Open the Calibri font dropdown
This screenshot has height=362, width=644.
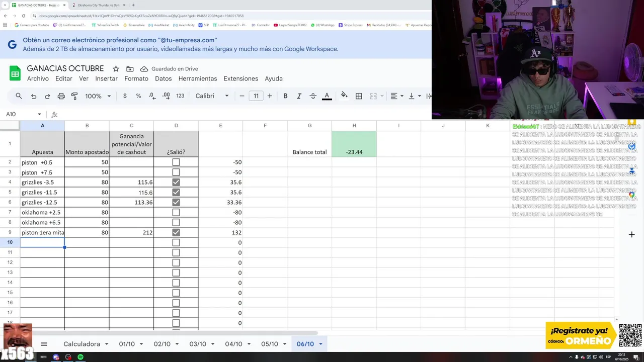(x=212, y=96)
